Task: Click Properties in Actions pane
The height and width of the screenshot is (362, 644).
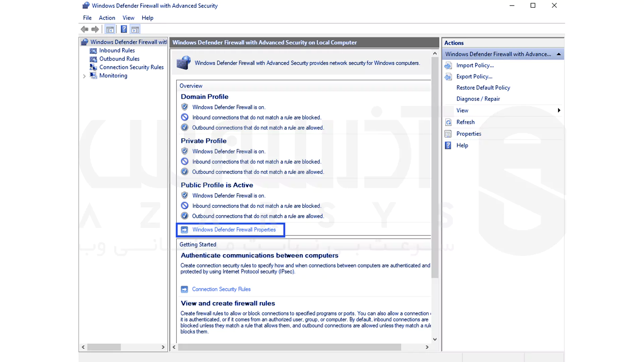Action: (x=469, y=134)
